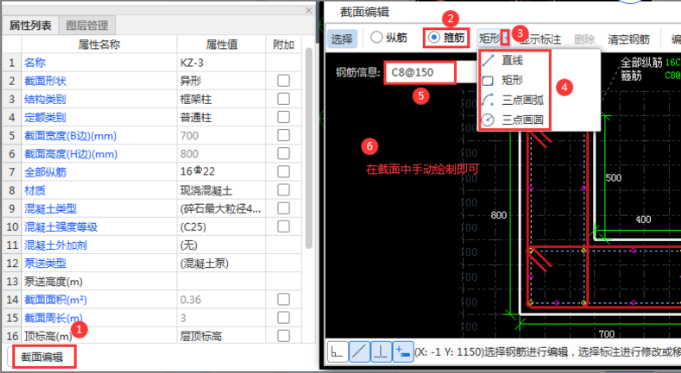Click the 清空钢筋 button
The height and width of the screenshot is (373, 681).
click(628, 40)
